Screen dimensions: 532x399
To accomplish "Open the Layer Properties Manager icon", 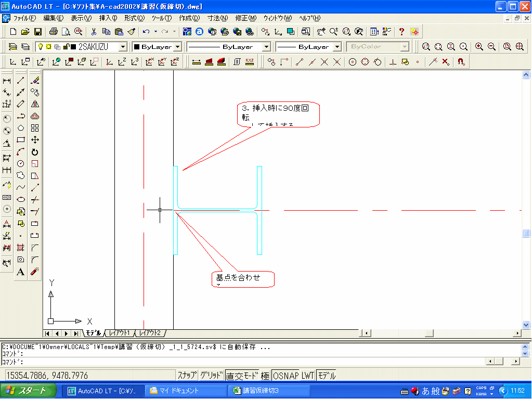I will [12, 47].
